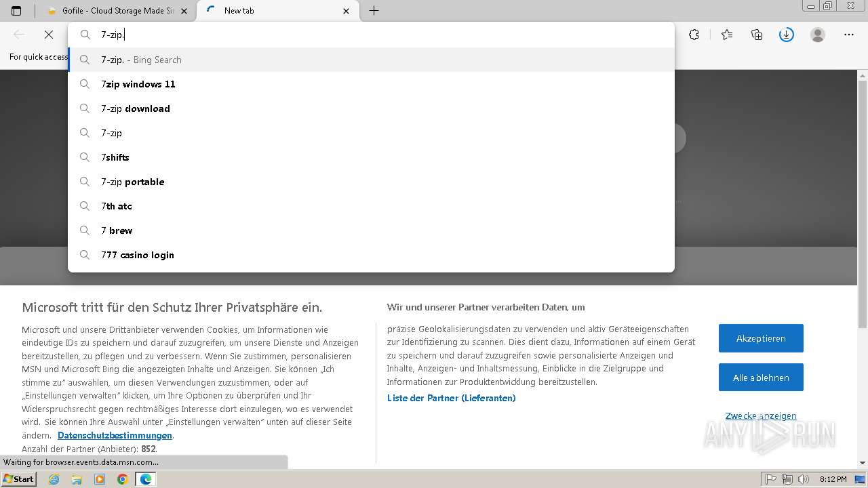
Task: Open Liste der Partner (Lieferanten) link
Action: point(452,398)
